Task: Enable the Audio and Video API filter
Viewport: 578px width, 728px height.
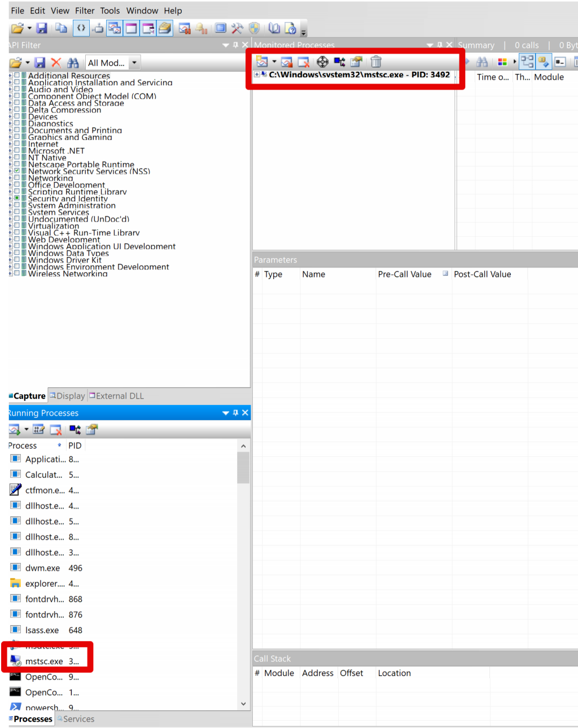Action: pyautogui.click(x=17, y=89)
